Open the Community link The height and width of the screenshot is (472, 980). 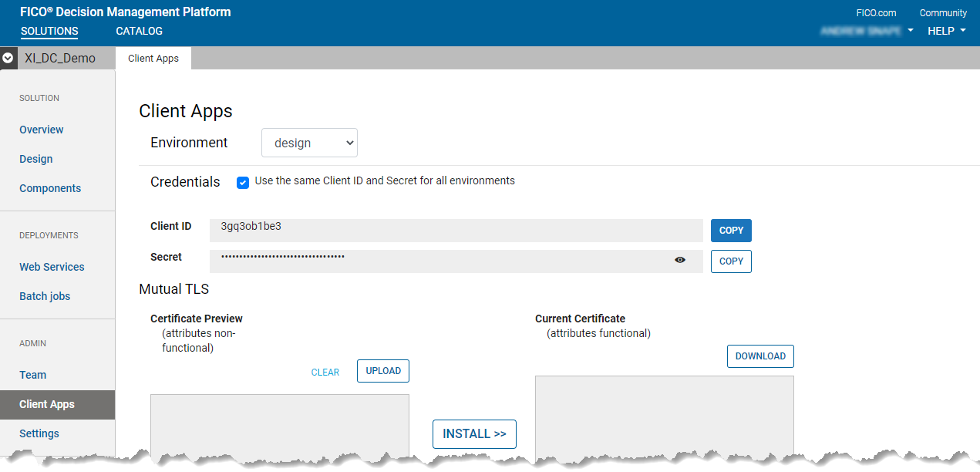(943, 13)
